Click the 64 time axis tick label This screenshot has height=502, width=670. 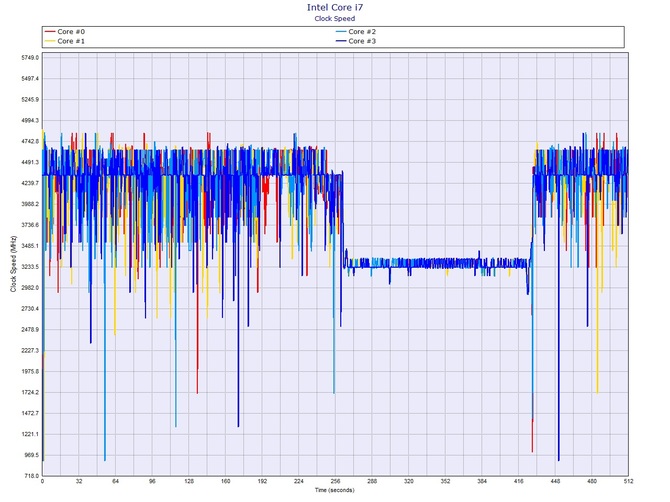click(x=115, y=481)
